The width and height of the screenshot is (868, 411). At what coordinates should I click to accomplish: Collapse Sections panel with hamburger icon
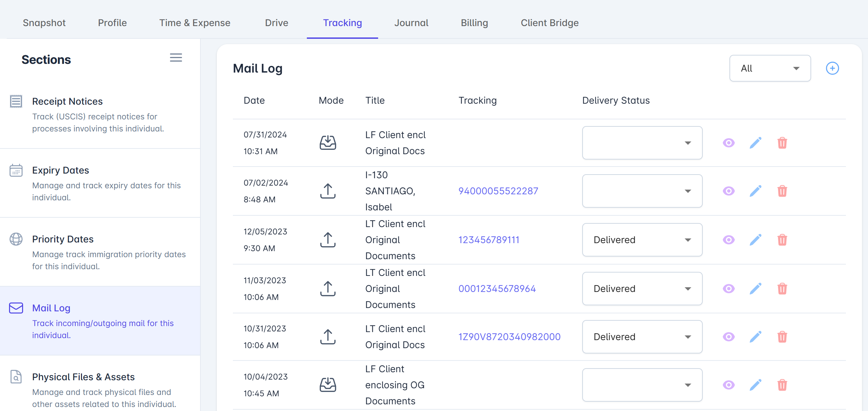(x=176, y=58)
